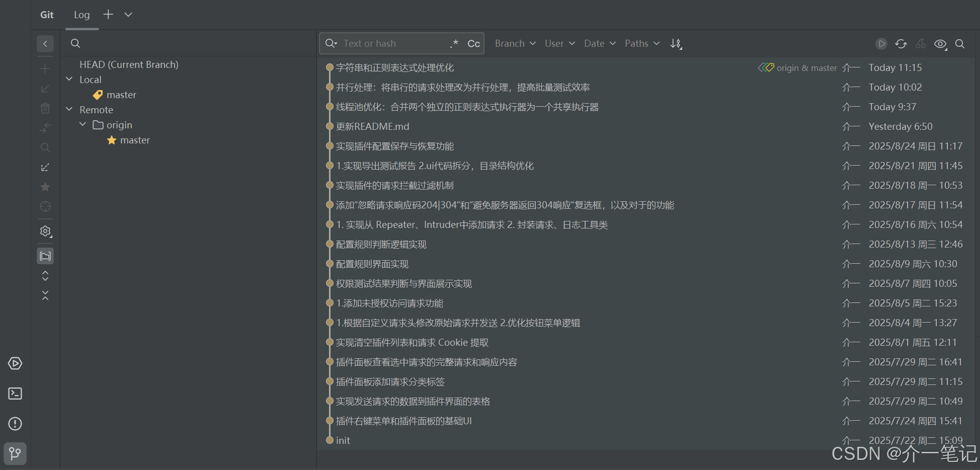Select the 'init' commit

(x=343, y=440)
